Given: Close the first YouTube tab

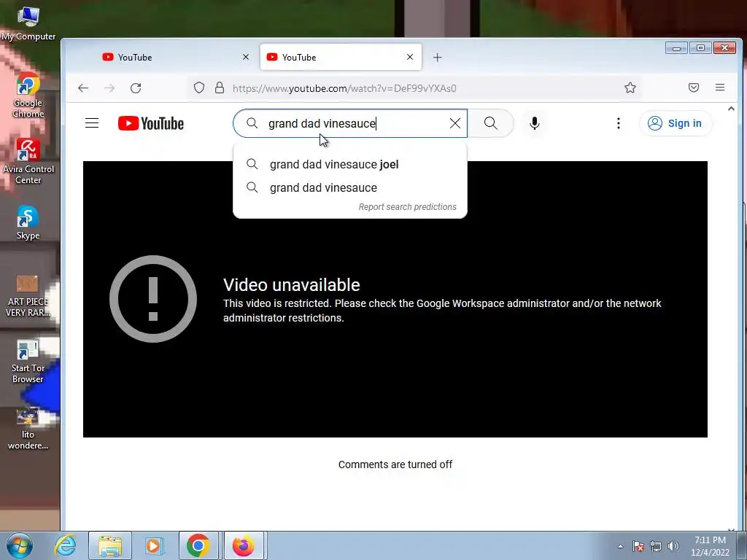Looking at the screenshot, I should pyautogui.click(x=246, y=57).
